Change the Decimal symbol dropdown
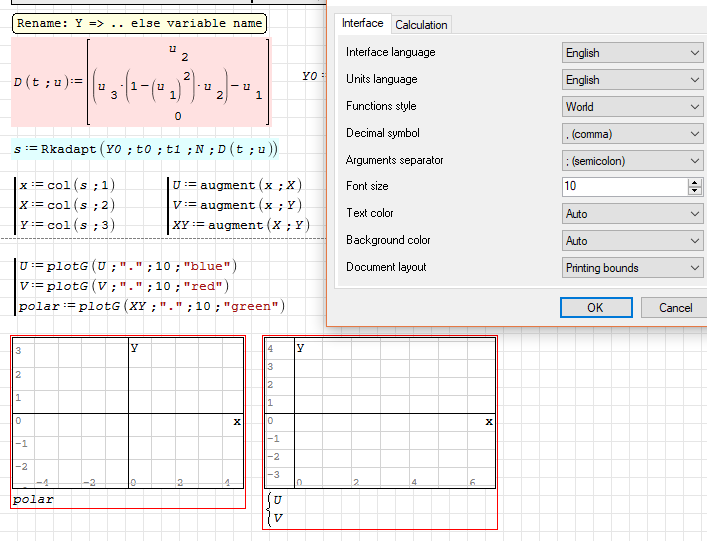The image size is (707, 541). pos(633,133)
